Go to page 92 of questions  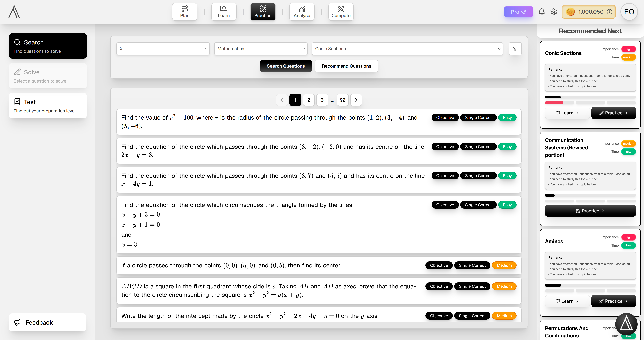pyautogui.click(x=342, y=100)
